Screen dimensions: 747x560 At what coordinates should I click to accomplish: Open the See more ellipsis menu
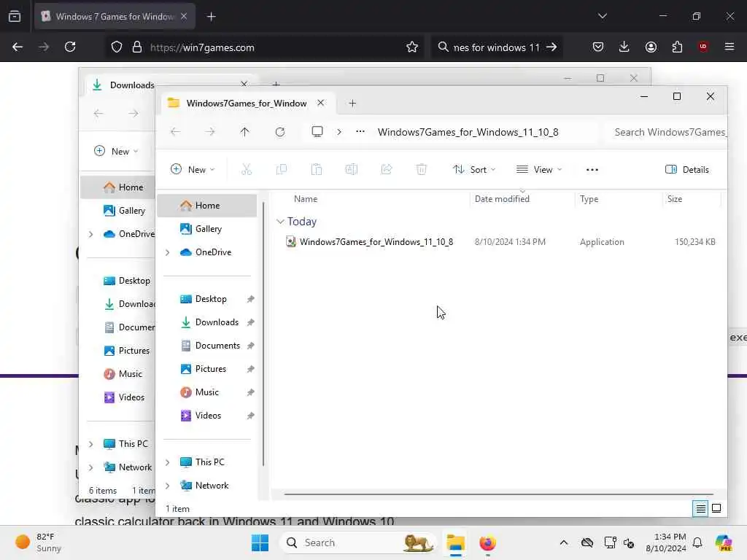(x=592, y=169)
